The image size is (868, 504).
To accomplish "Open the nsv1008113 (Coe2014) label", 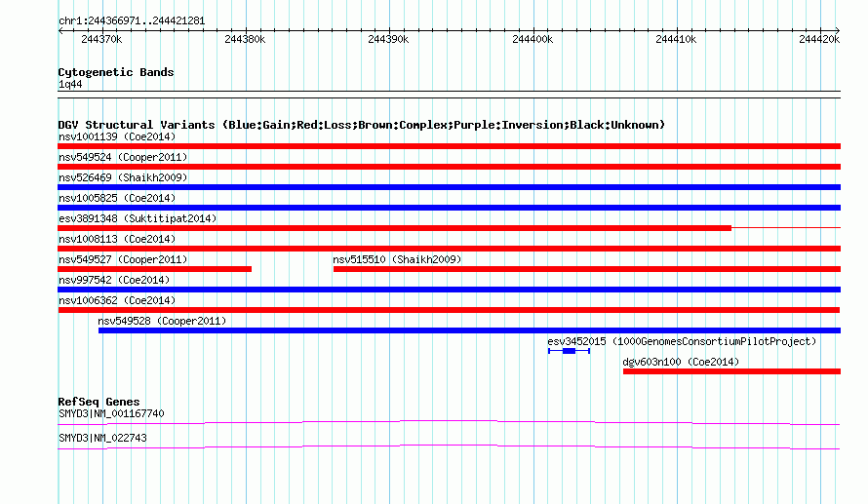I will click(117, 239).
